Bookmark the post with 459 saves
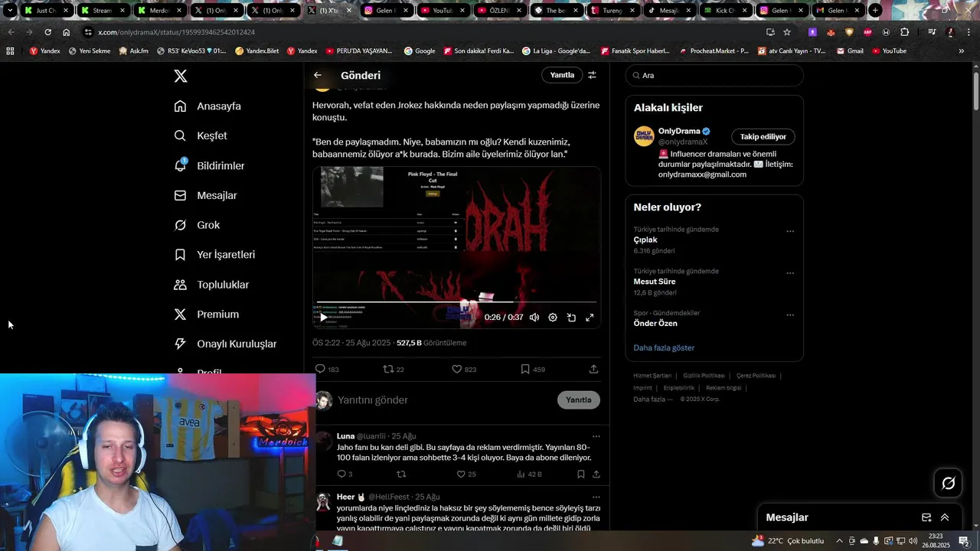Screen dimensions: 980x551 point(533,369)
